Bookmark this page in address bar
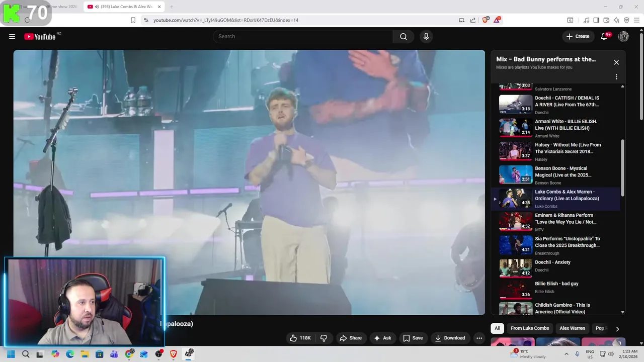The height and width of the screenshot is (362, 644). (x=133, y=20)
